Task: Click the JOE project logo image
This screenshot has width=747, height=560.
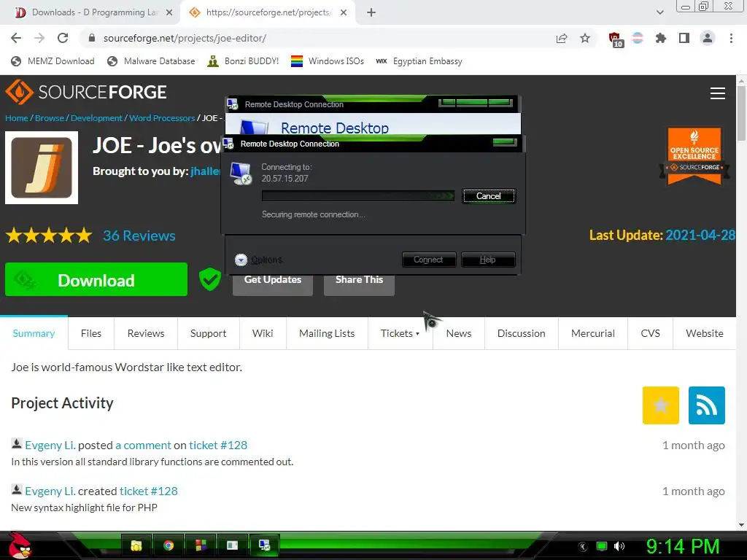Action: pyautogui.click(x=42, y=168)
